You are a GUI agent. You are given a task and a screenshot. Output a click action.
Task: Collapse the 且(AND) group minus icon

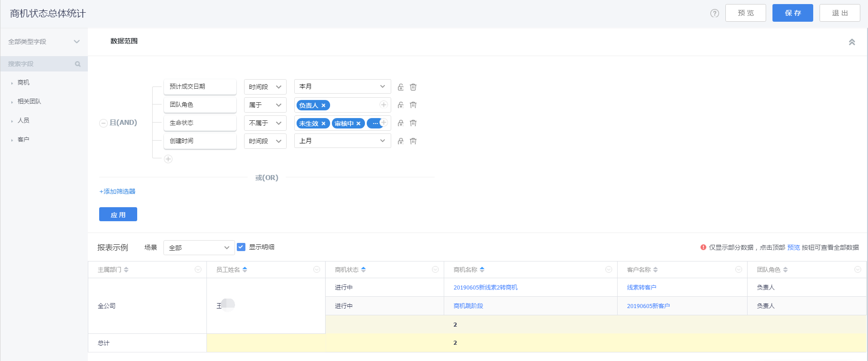(x=103, y=123)
